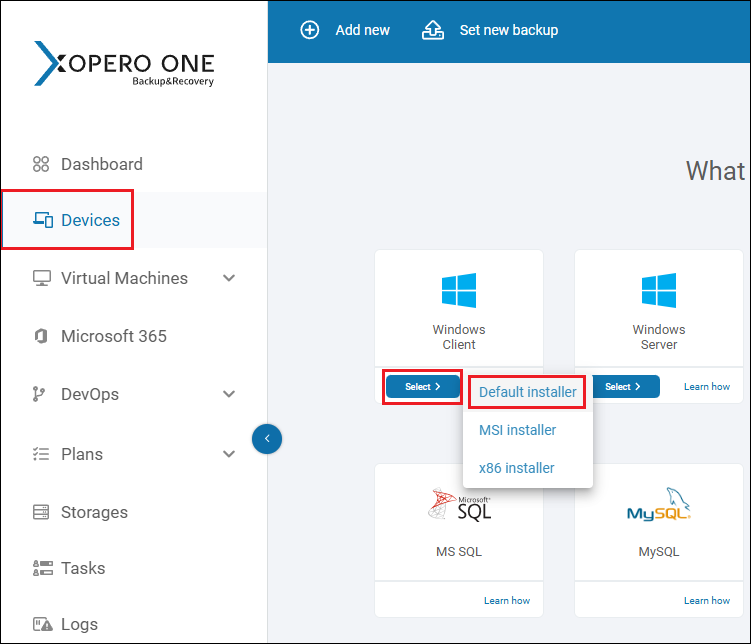Click the Storages server icon
This screenshot has width=751, height=644.
pyautogui.click(x=41, y=512)
